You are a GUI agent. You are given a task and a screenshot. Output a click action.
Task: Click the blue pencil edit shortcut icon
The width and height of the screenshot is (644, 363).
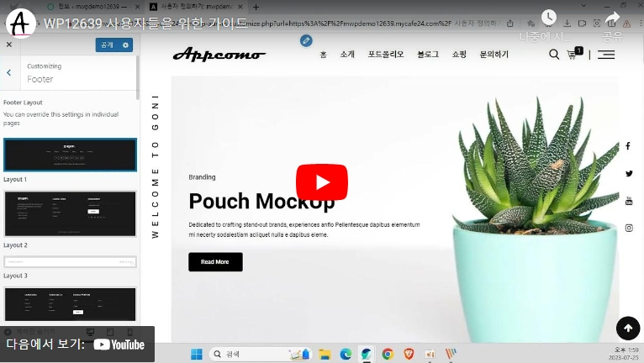(306, 40)
